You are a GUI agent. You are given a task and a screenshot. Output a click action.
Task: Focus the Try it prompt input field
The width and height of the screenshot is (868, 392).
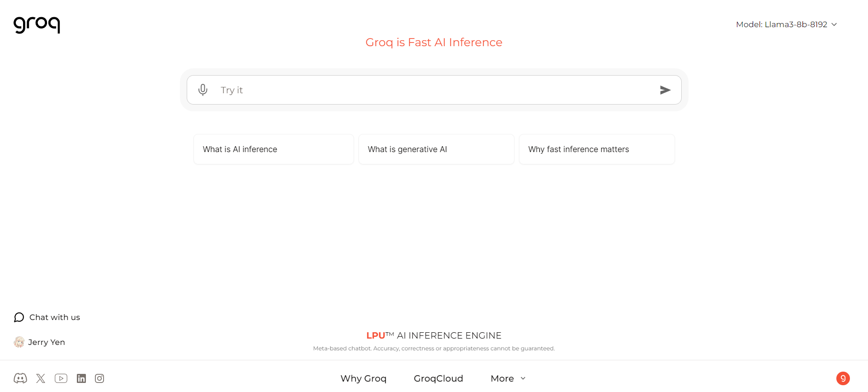434,90
